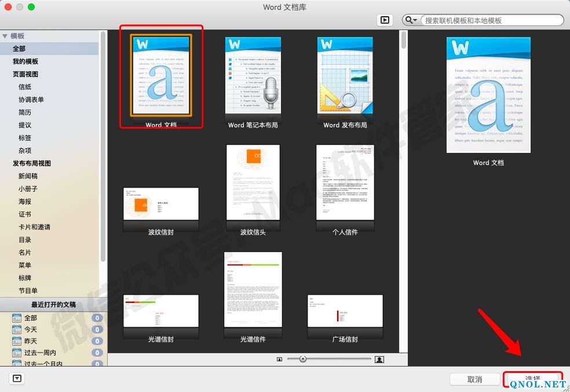Click the template search input field
570x392 pixels.
(491, 20)
